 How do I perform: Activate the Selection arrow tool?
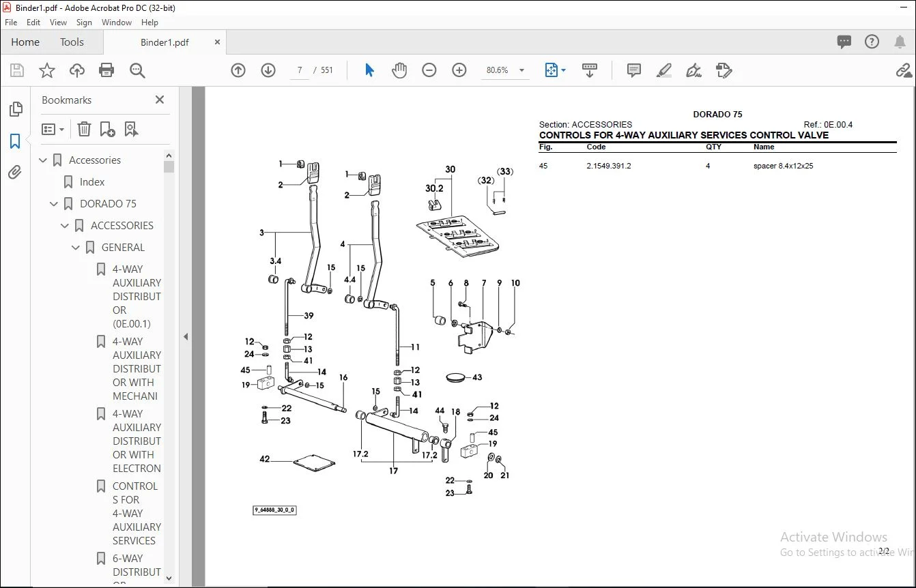pyautogui.click(x=369, y=70)
